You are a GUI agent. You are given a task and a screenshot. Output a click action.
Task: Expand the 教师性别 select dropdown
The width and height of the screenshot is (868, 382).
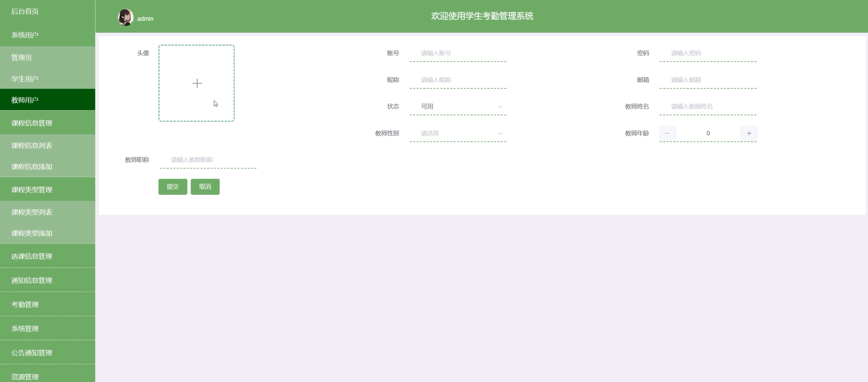458,133
